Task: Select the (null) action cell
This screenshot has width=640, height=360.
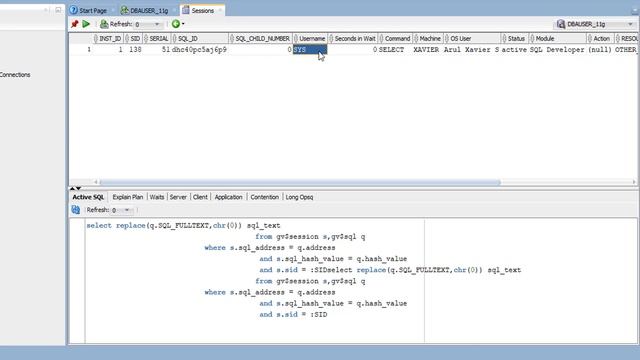Action: tap(600, 49)
